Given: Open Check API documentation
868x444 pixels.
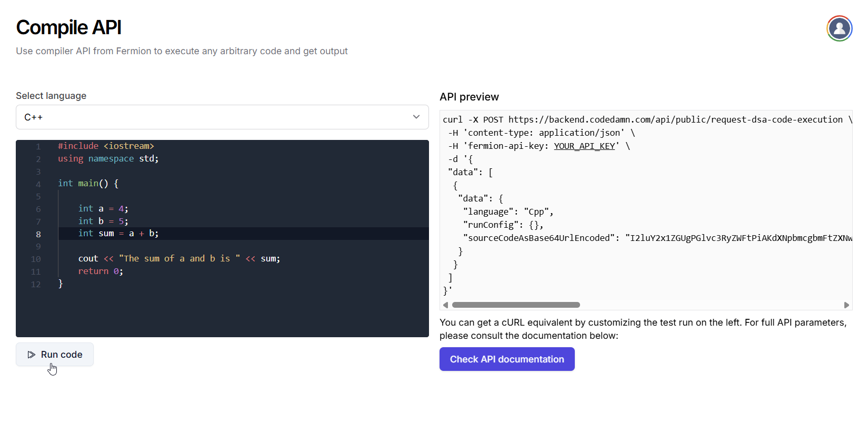Looking at the screenshot, I should tap(506, 359).
